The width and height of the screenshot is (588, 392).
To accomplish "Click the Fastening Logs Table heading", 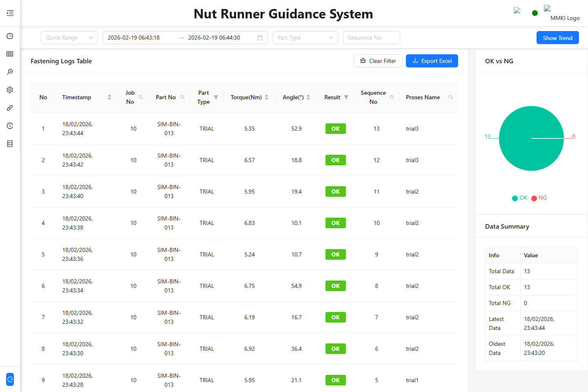I will (x=61, y=61).
